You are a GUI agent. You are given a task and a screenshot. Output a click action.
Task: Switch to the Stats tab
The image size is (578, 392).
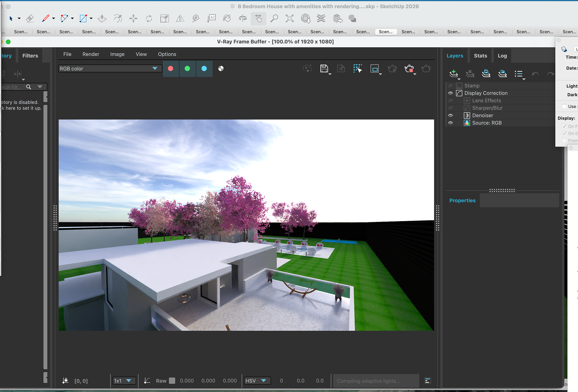click(x=480, y=56)
